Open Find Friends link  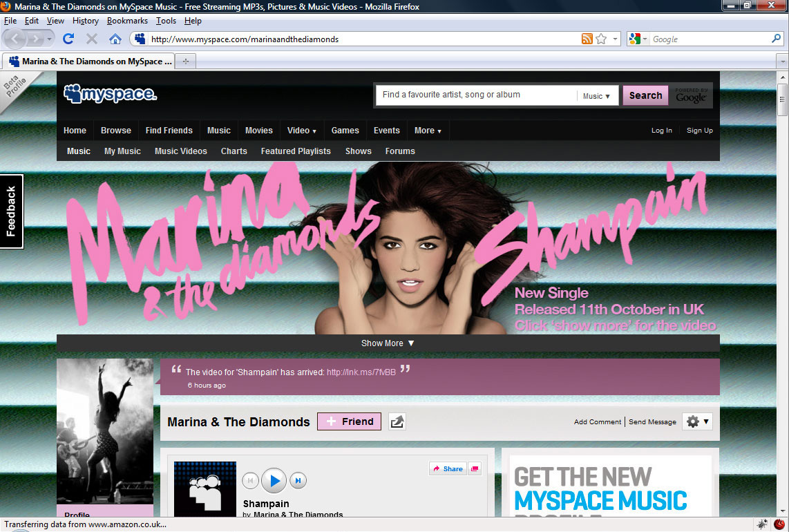169,131
